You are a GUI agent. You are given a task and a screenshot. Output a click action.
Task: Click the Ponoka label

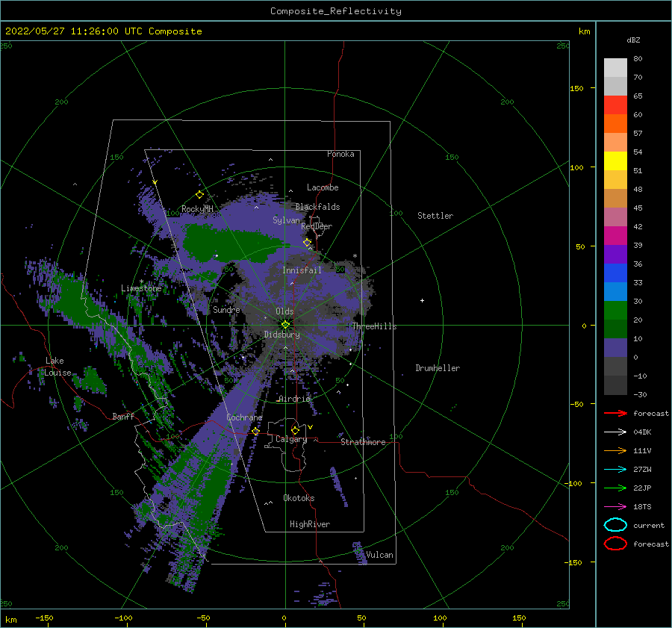tap(340, 154)
